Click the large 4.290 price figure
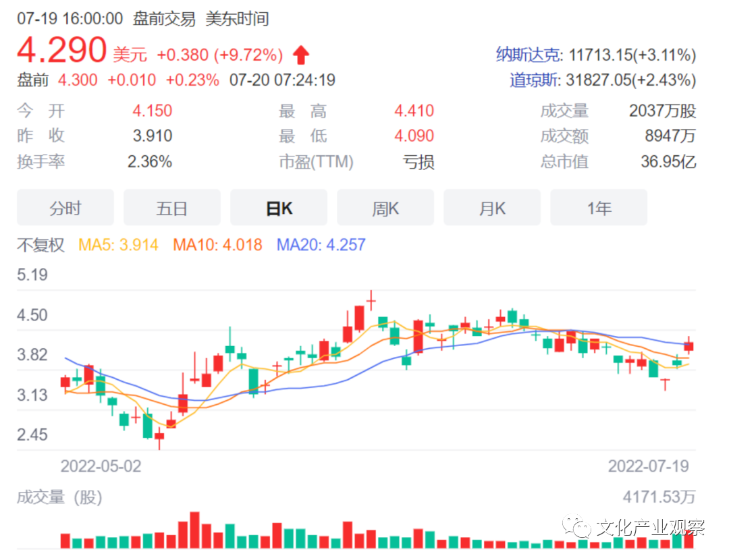This screenshot has width=729, height=560. (x=62, y=51)
